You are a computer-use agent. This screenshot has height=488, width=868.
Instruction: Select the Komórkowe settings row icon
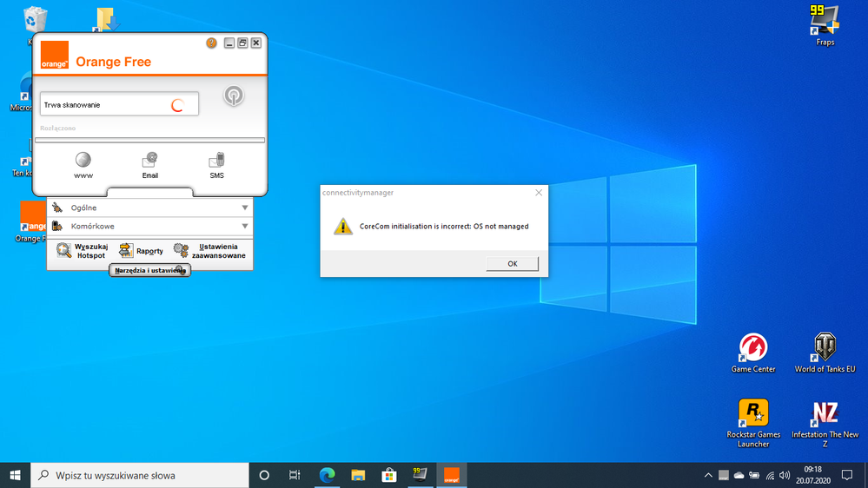(57, 226)
